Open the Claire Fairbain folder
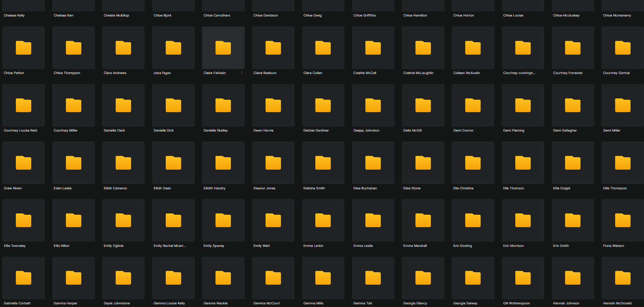The image size is (644, 307). point(223,48)
